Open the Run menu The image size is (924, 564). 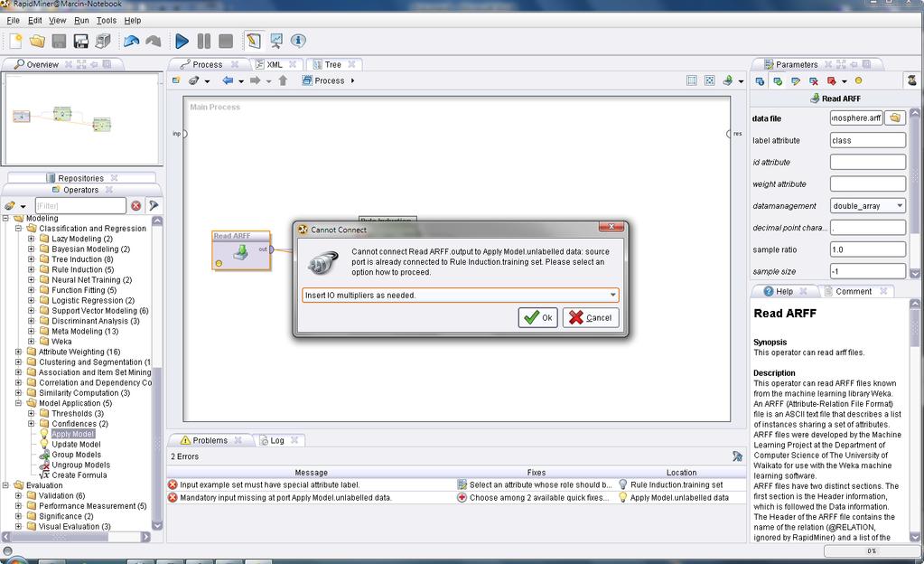click(81, 20)
